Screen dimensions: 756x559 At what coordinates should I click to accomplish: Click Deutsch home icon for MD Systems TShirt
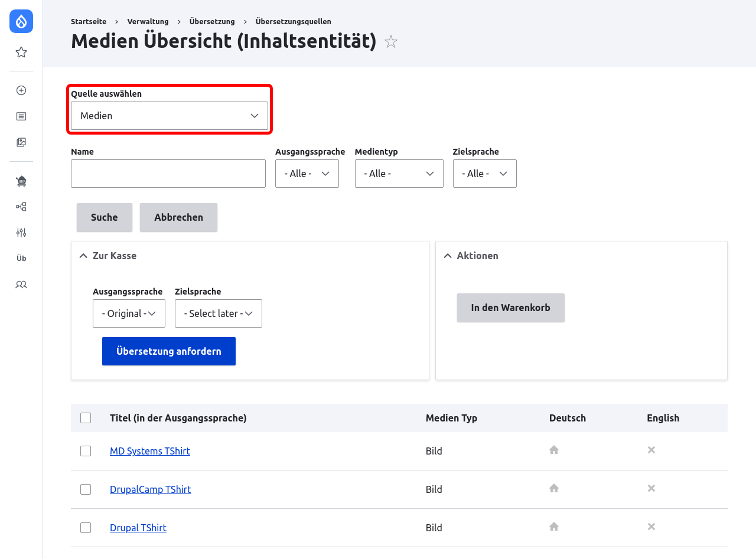tap(554, 450)
